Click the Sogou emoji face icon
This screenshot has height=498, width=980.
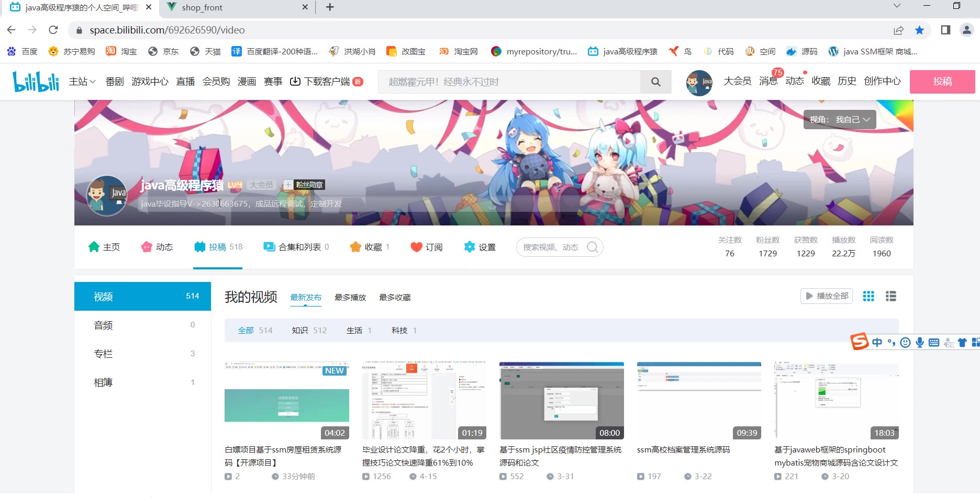click(905, 343)
